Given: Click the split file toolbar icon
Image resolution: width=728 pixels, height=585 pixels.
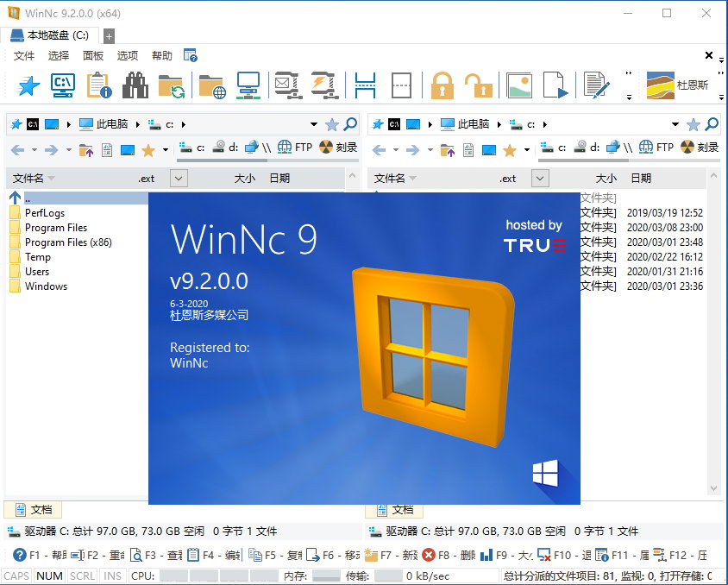Looking at the screenshot, I should pyautogui.click(x=365, y=85).
